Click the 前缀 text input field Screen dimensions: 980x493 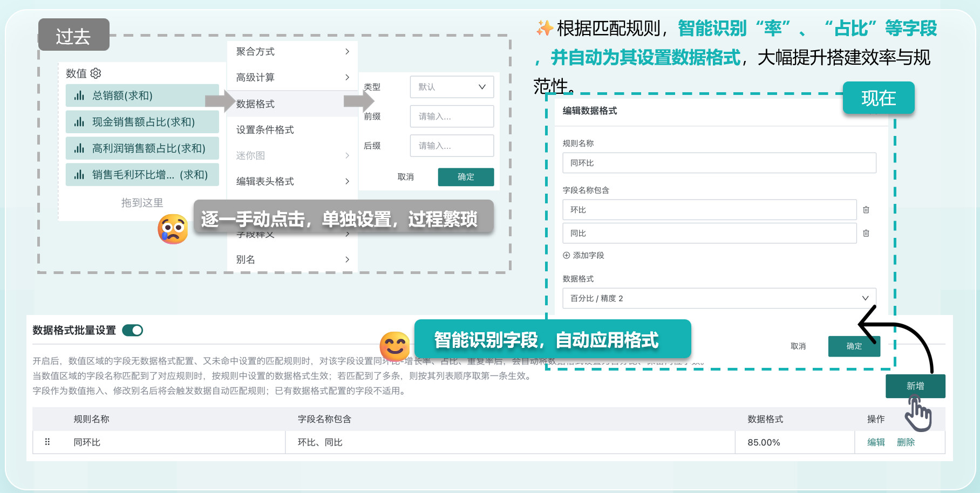(452, 117)
